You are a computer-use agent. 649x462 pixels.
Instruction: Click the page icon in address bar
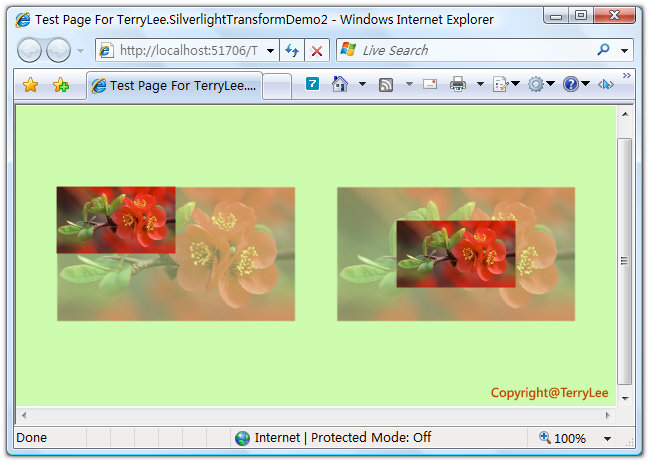107,51
